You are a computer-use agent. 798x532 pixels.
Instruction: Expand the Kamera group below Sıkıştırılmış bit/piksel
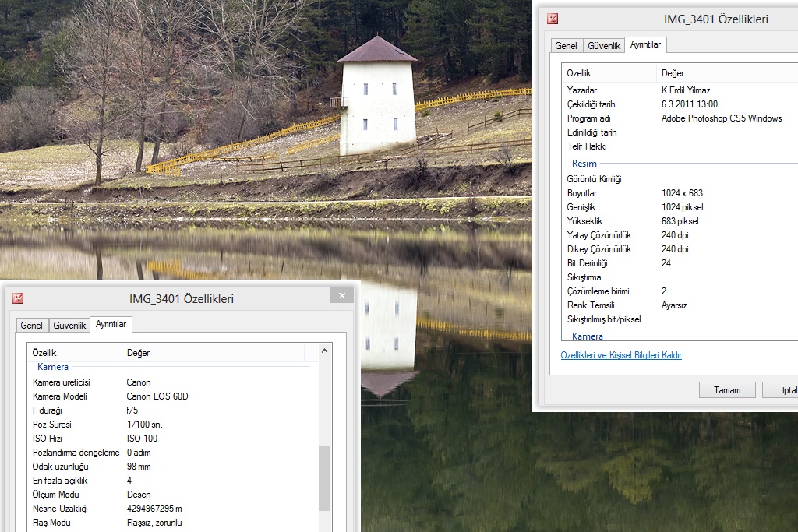(588, 336)
